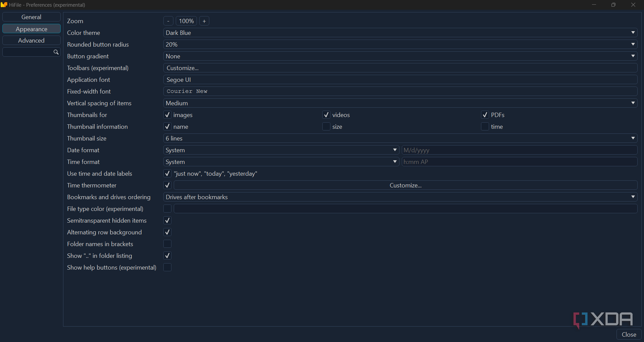Click the h:mm AP time format field
This screenshot has width=644, height=342.
click(x=520, y=162)
